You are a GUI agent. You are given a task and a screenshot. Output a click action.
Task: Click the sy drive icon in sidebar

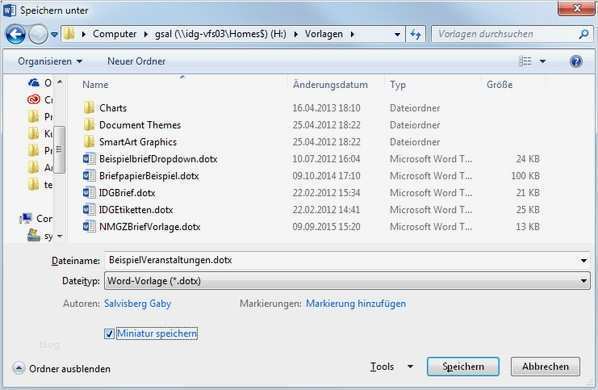(x=34, y=235)
